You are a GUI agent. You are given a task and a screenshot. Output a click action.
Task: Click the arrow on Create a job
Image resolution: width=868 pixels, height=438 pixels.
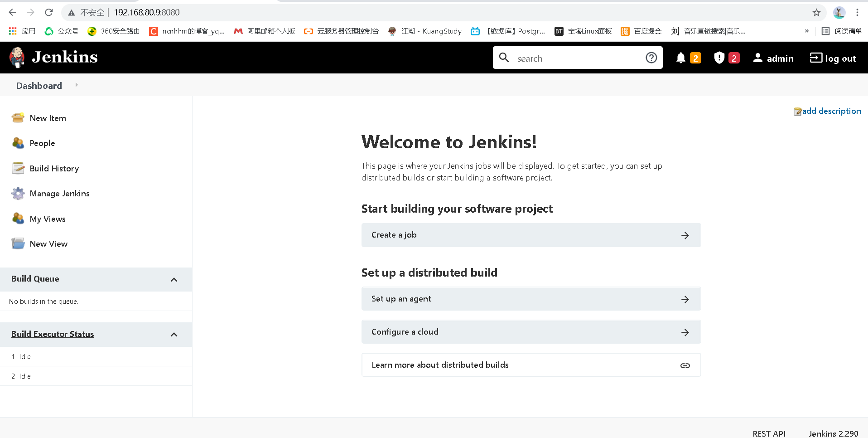click(685, 235)
